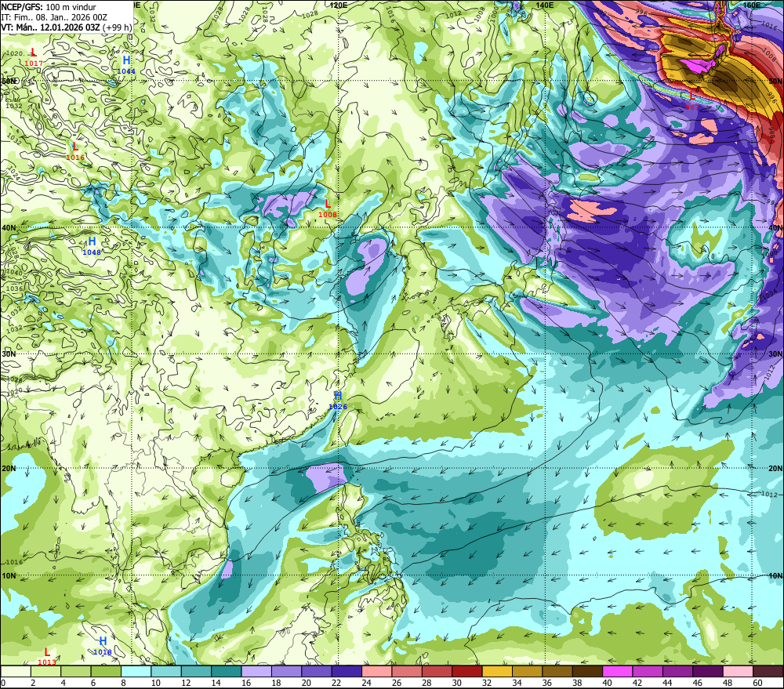This screenshot has height=689, width=784.
Task: Click the '40N' label on the right edge
Action: tap(775, 228)
